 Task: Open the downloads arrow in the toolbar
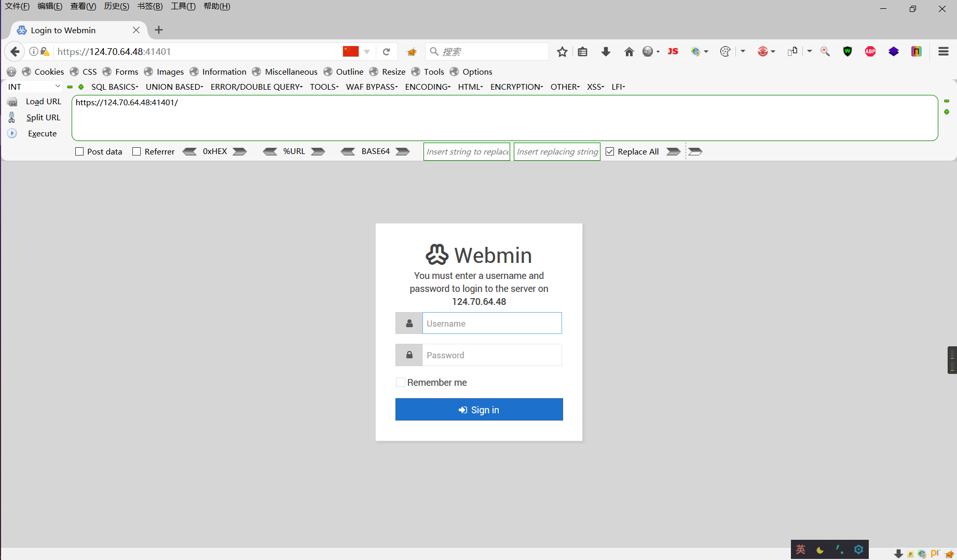click(x=606, y=52)
